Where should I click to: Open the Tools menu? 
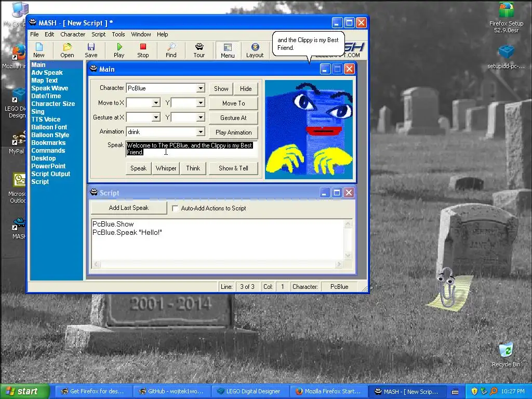tap(118, 34)
